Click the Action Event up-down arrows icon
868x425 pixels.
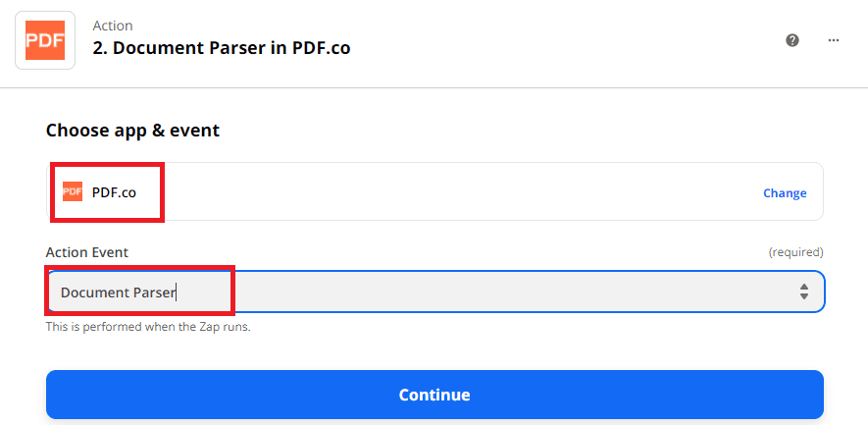pos(804,292)
